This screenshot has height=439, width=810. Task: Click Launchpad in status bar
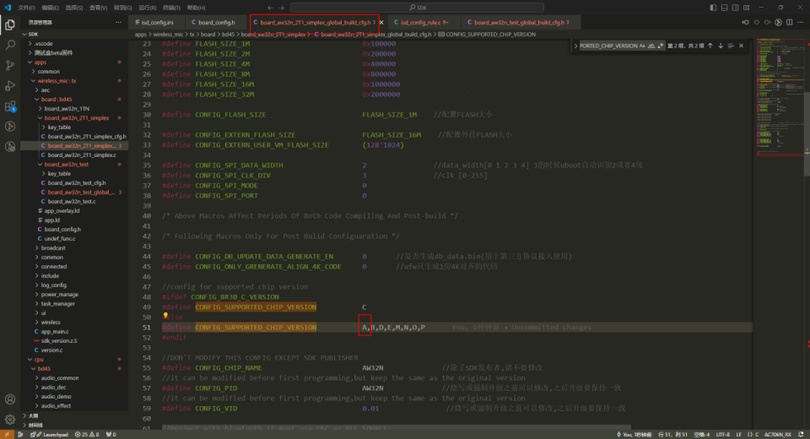click(51, 434)
